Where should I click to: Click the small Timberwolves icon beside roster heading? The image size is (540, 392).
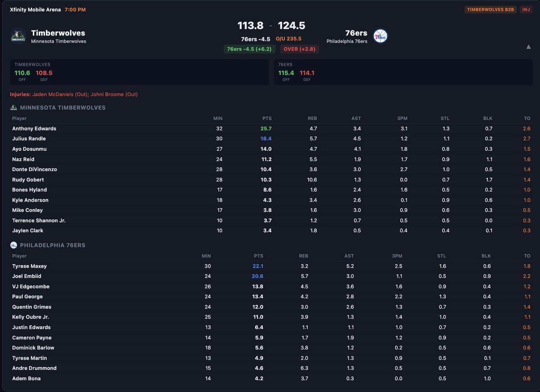(x=13, y=108)
